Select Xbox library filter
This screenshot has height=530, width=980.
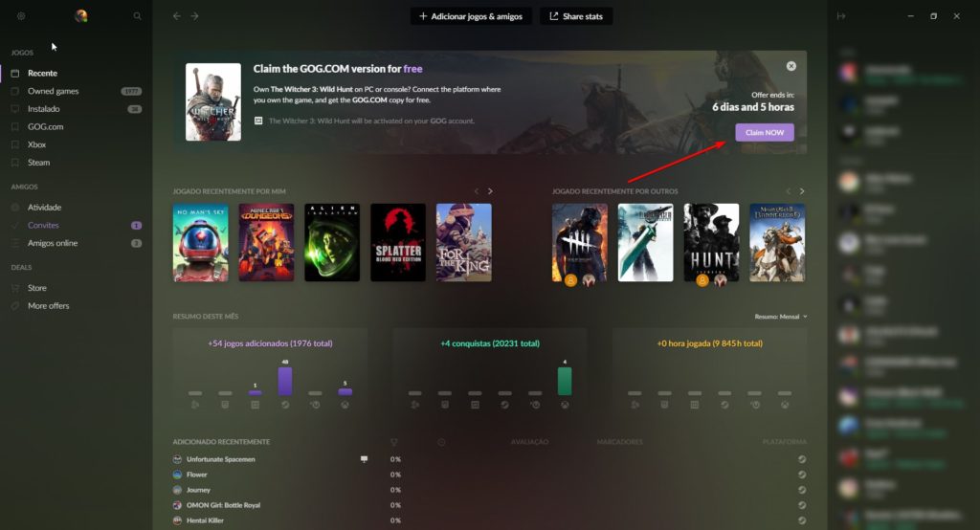pyautogui.click(x=37, y=144)
